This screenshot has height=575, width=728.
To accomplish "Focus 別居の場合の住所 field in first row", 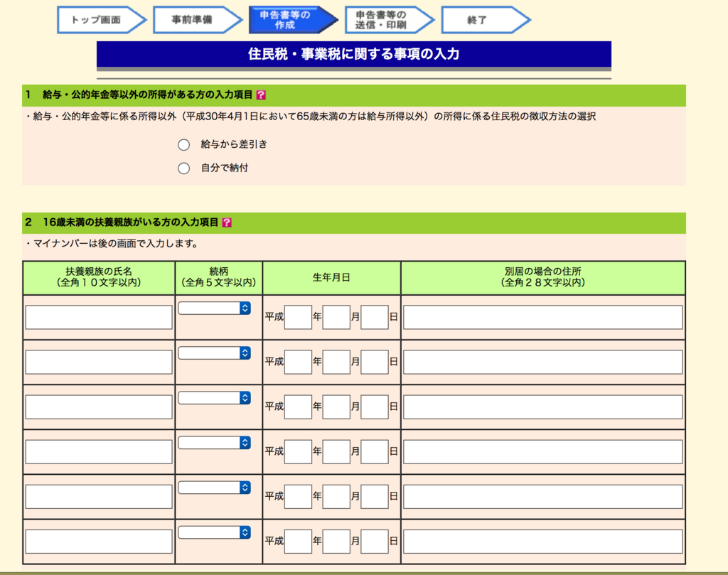I will pyautogui.click(x=542, y=318).
